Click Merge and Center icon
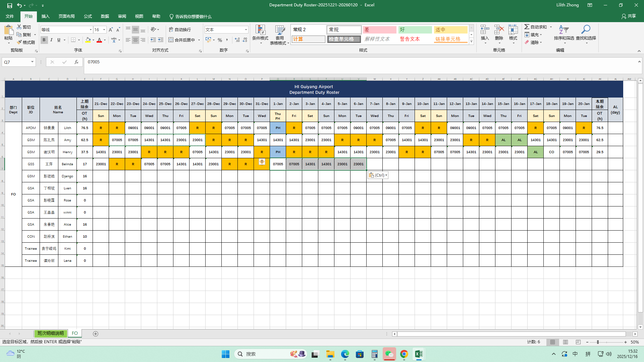The height and width of the screenshot is (362, 644). click(x=171, y=40)
